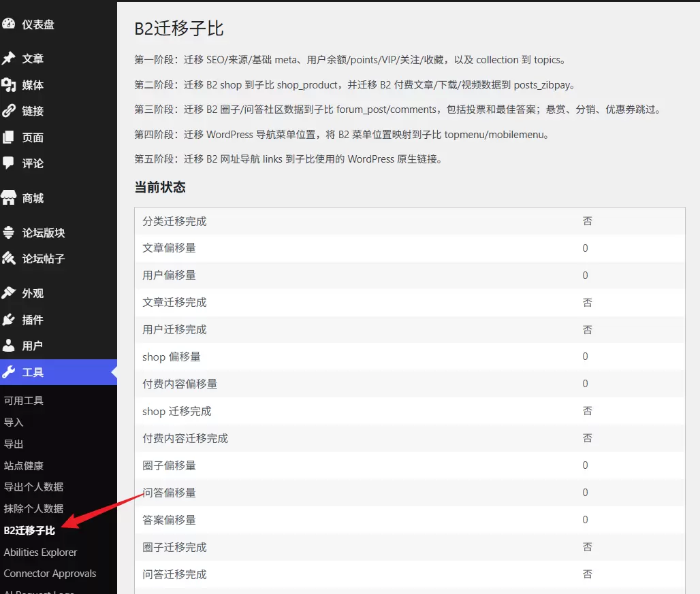
Task: Open the B2迁移子比 submenu link
Action: point(29,530)
